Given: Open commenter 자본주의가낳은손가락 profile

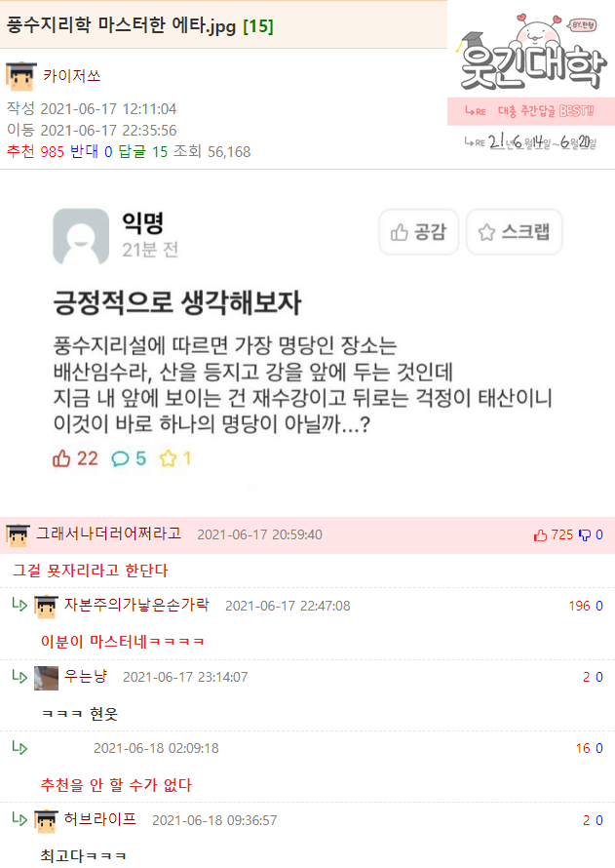Looking at the screenshot, I should click(136, 605).
